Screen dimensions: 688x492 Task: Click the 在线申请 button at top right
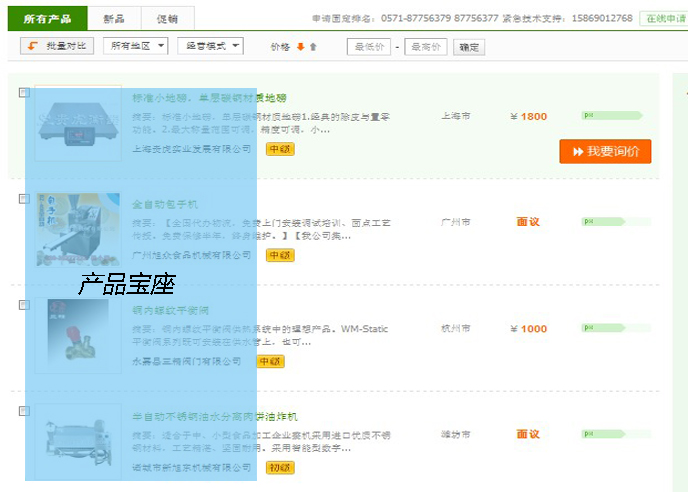click(x=664, y=18)
